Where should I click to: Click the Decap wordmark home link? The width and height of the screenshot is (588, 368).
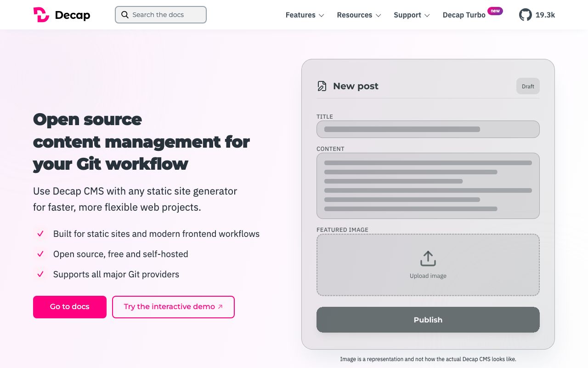pos(73,15)
